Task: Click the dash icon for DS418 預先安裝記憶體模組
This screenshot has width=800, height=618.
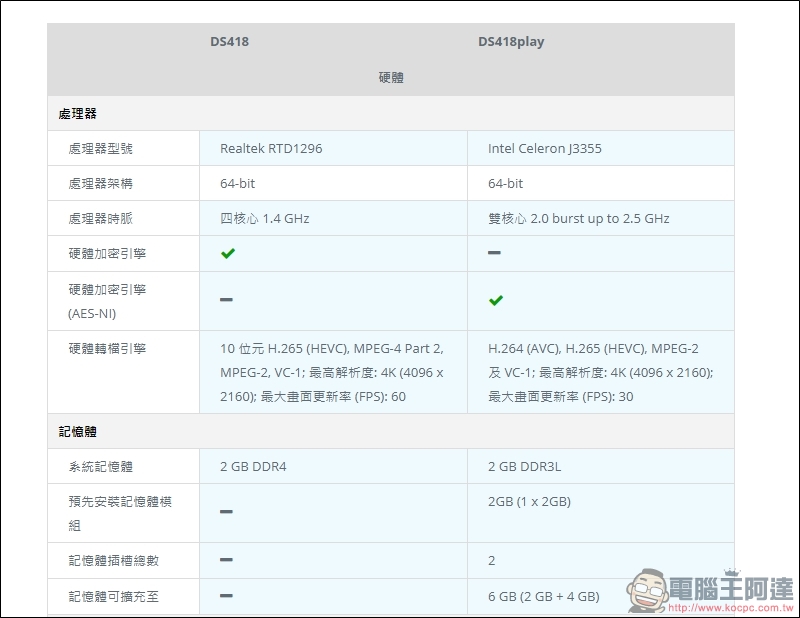Action: pos(226,511)
